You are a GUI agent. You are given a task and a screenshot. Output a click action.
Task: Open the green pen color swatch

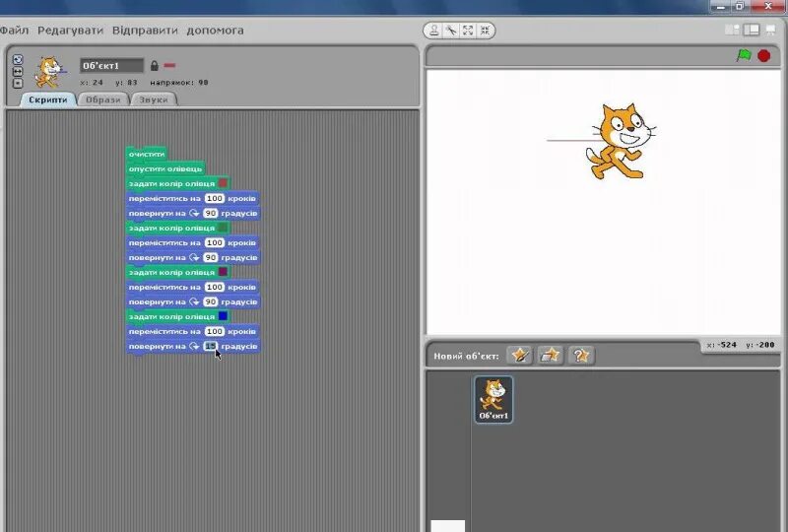point(224,228)
